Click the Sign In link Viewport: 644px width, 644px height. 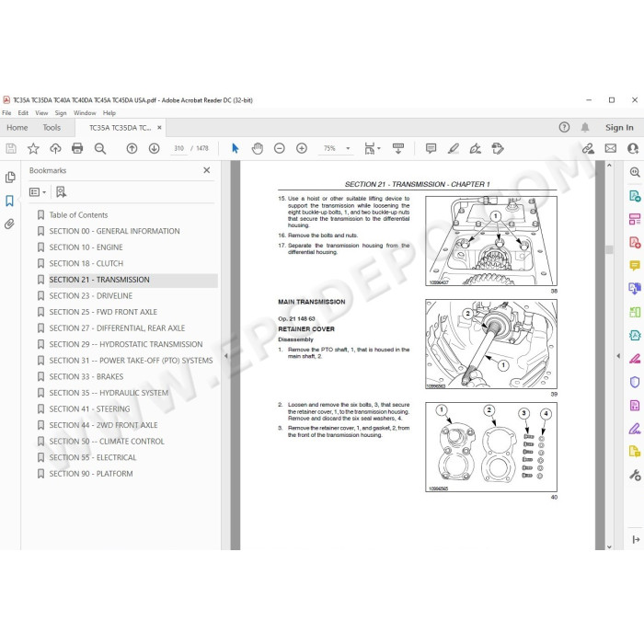619,128
